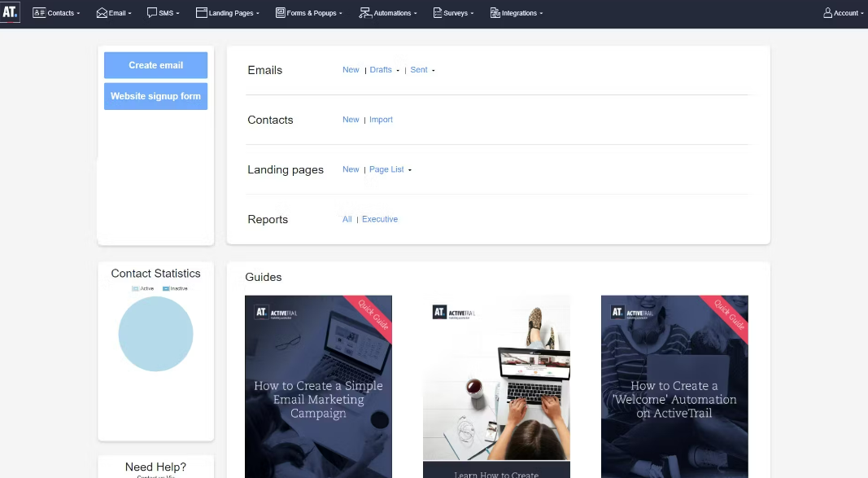The image size is (868, 478).
Task: Expand the Landing Pages menu caret
Action: click(x=258, y=13)
